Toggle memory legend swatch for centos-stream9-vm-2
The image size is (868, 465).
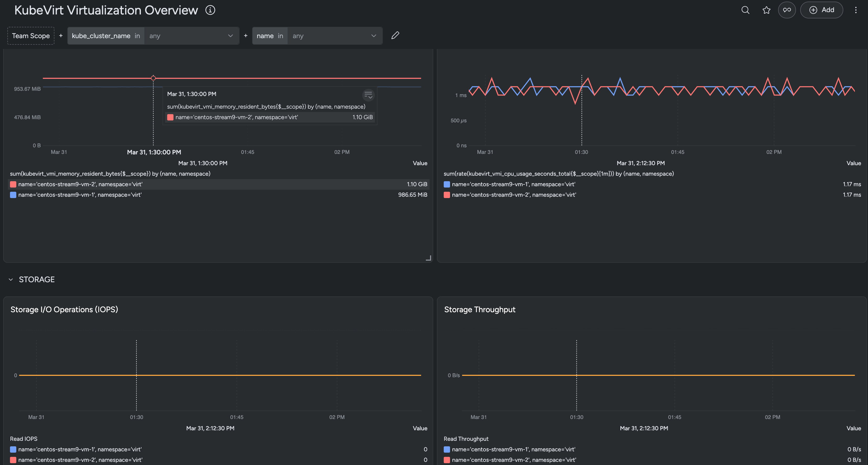pos(13,184)
